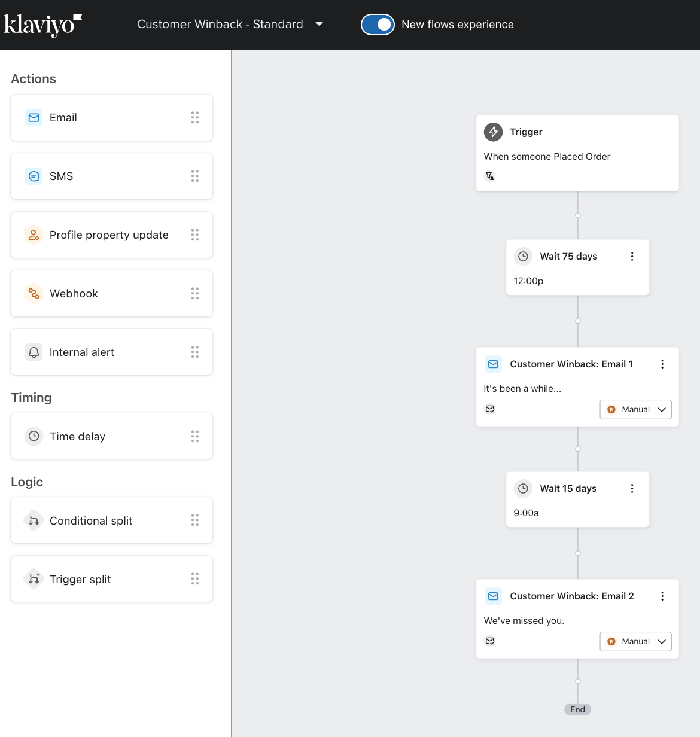Click the Internal alert bell icon

[34, 352]
